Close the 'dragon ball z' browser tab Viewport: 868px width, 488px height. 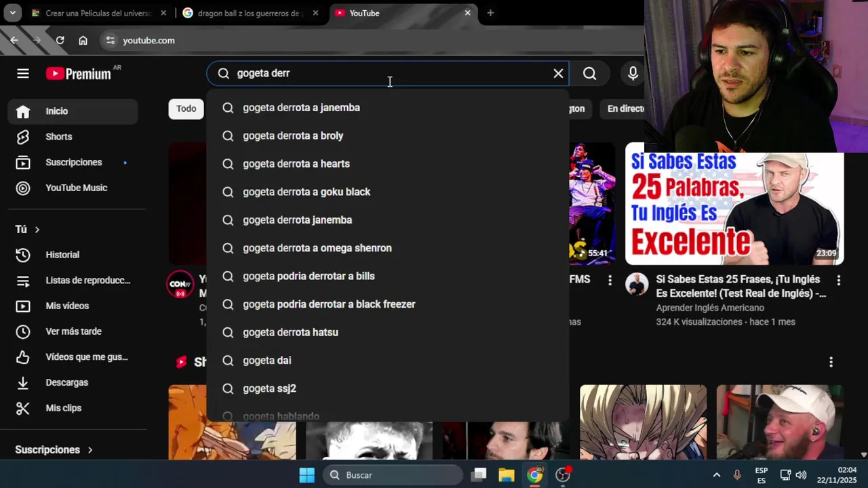315,13
